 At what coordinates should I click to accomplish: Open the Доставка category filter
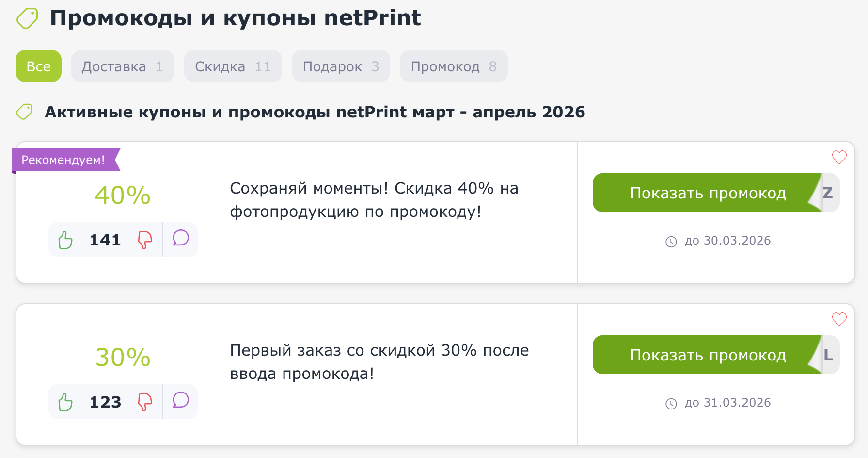tap(123, 66)
